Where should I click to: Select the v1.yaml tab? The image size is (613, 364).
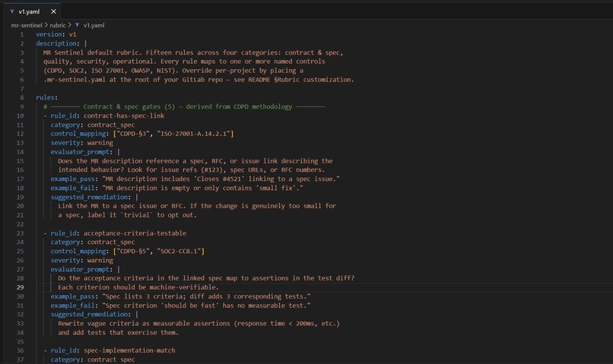[x=32, y=11]
